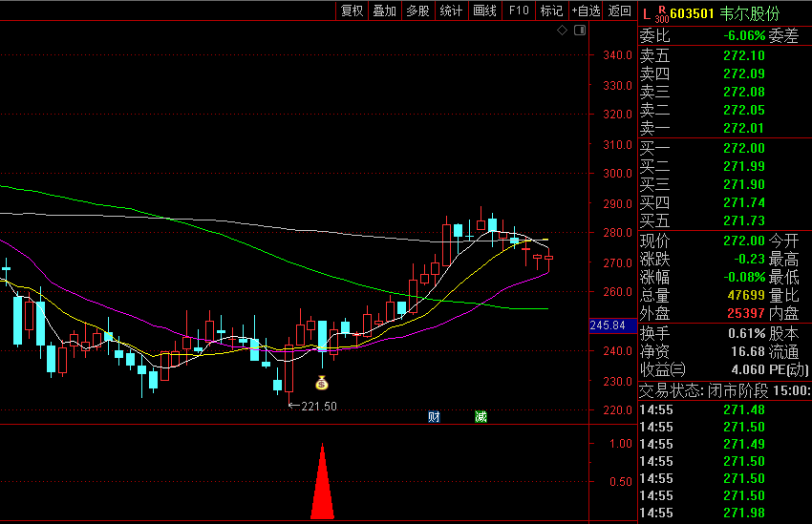Click the money bag icon on chart

coord(322,383)
